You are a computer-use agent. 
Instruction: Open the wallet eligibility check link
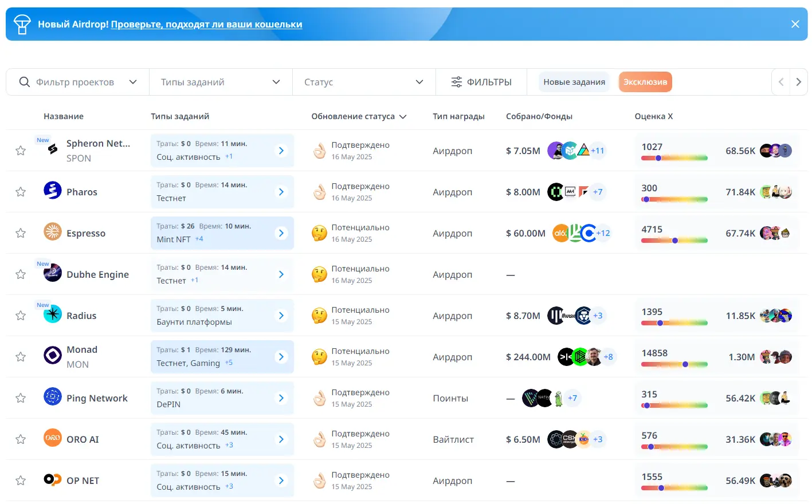pyautogui.click(x=206, y=24)
